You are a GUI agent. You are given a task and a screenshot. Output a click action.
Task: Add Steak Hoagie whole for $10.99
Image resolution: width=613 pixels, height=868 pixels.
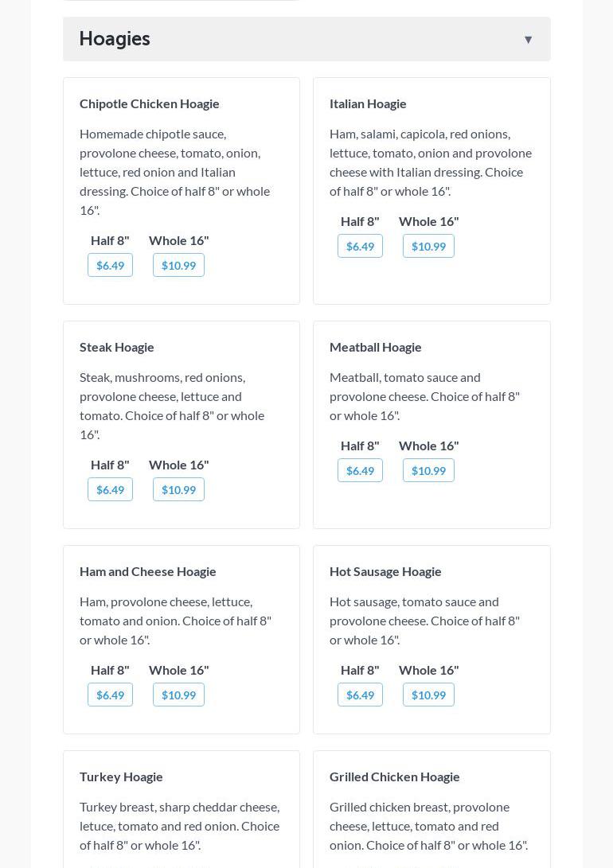(178, 489)
